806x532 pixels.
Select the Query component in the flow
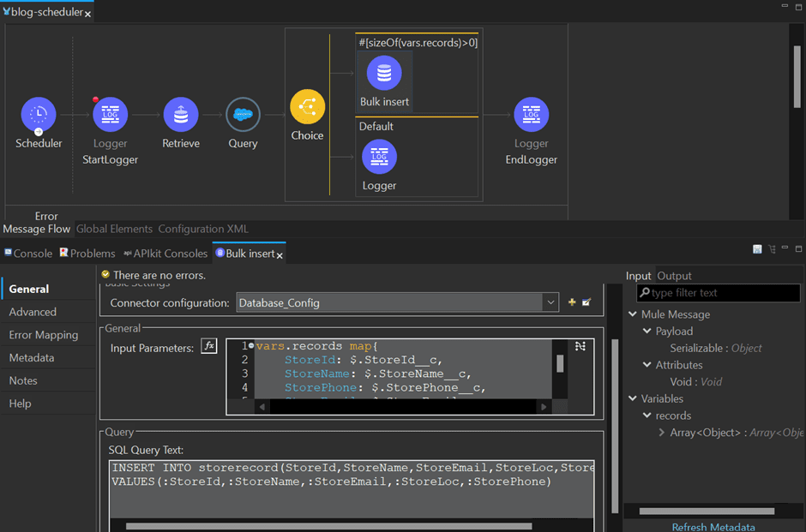pyautogui.click(x=243, y=114)
